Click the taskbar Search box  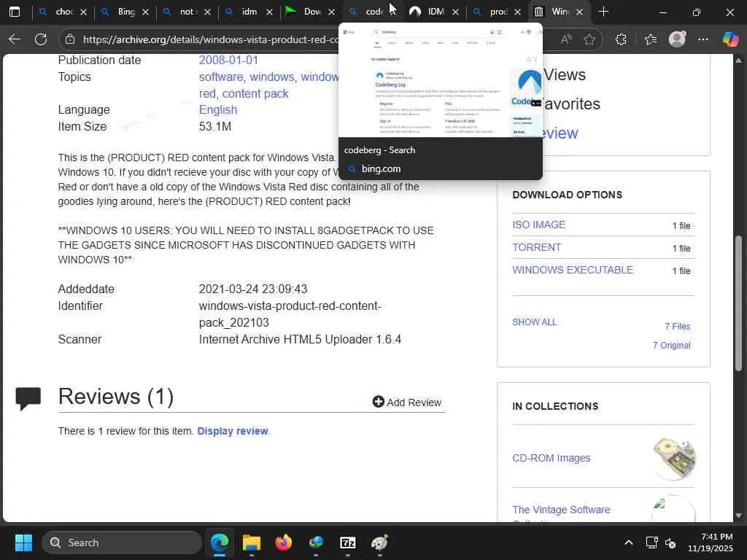(x=122, y=542)
